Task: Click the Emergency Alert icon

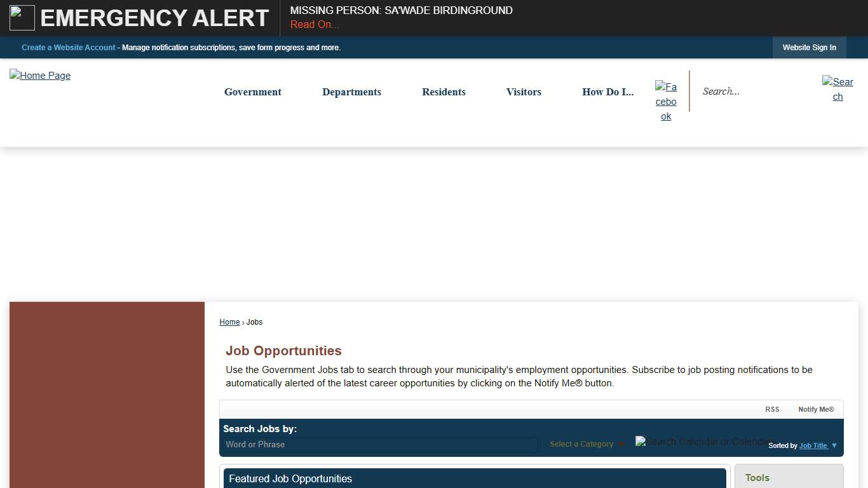Action: point(22,18)
